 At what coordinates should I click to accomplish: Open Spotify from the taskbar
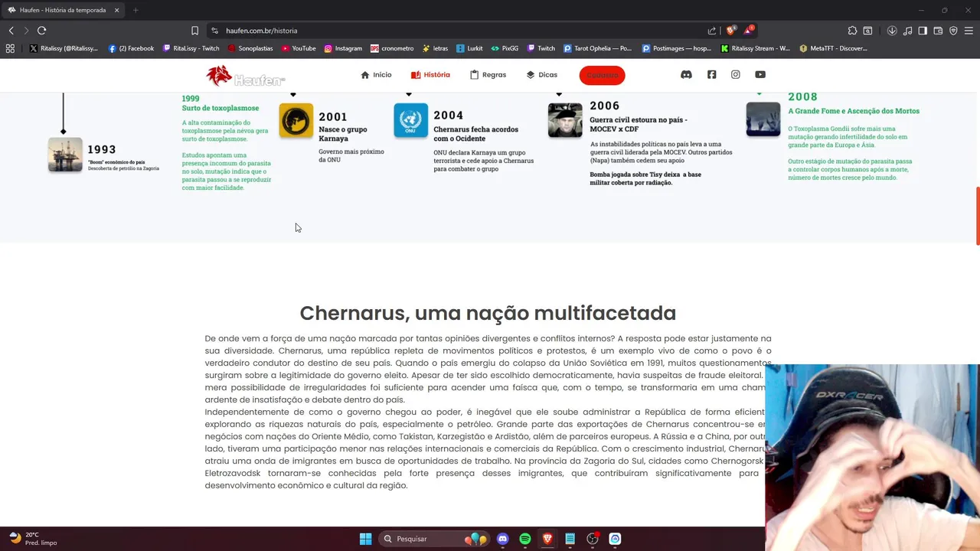tap(524, 539)
